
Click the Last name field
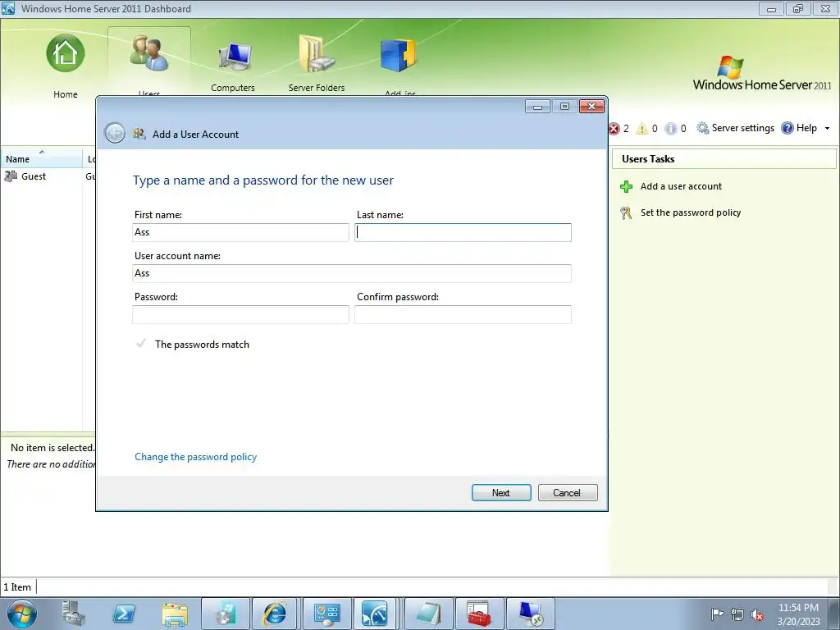coord(463,232)
